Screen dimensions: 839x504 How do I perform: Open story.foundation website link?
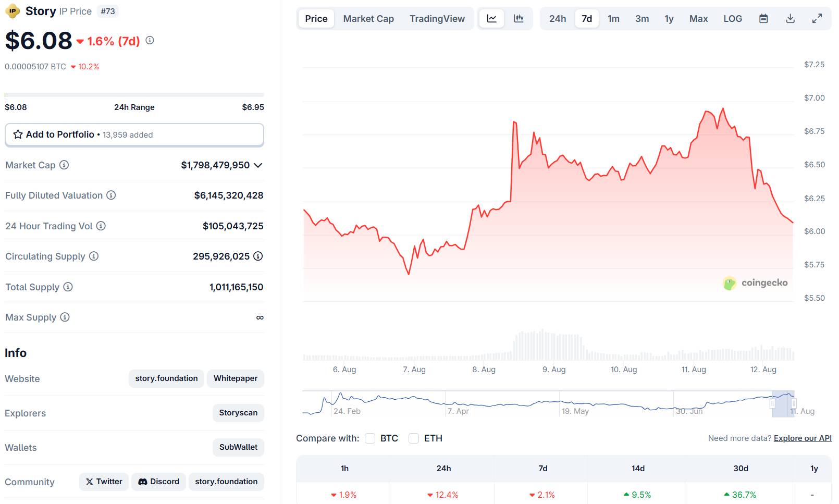166,378
